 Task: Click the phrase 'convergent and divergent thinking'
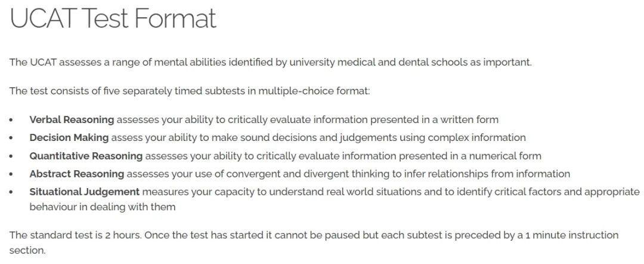point(267,174)
